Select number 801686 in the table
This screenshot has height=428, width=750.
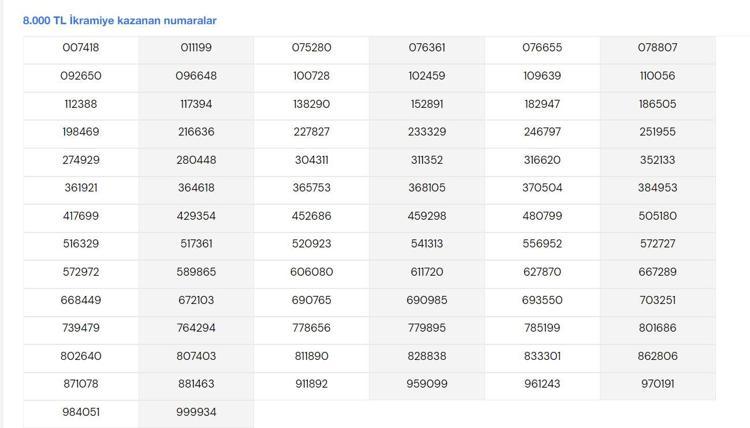[x=658, y=328]
